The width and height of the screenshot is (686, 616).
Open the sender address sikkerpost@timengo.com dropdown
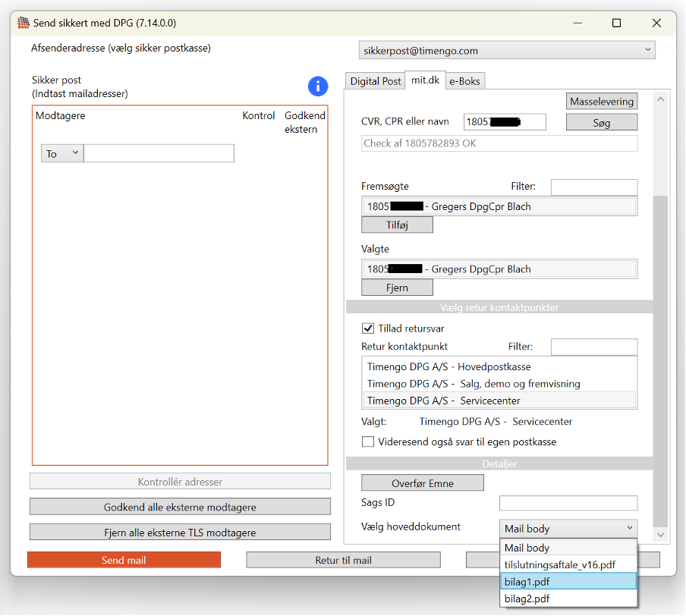506,51
